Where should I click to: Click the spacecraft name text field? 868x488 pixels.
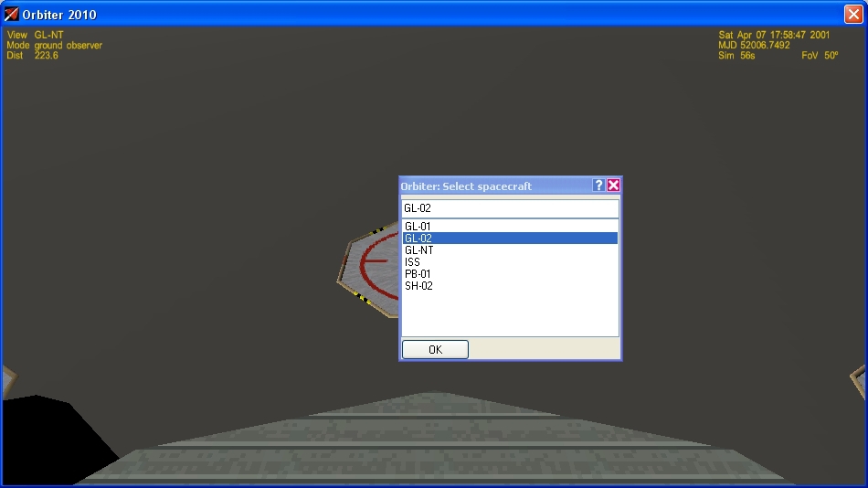pyautogui.click(x=510, y=208)
